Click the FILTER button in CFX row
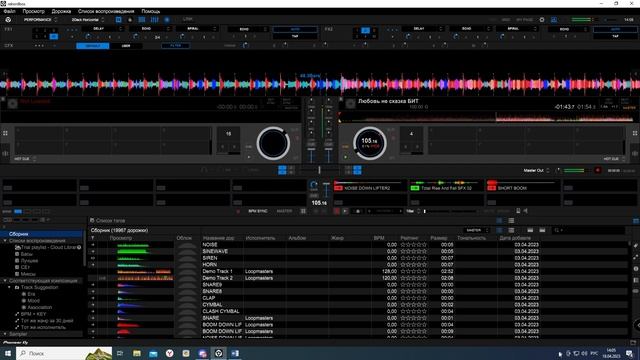The image size is (640, 360). coord(176,46)
